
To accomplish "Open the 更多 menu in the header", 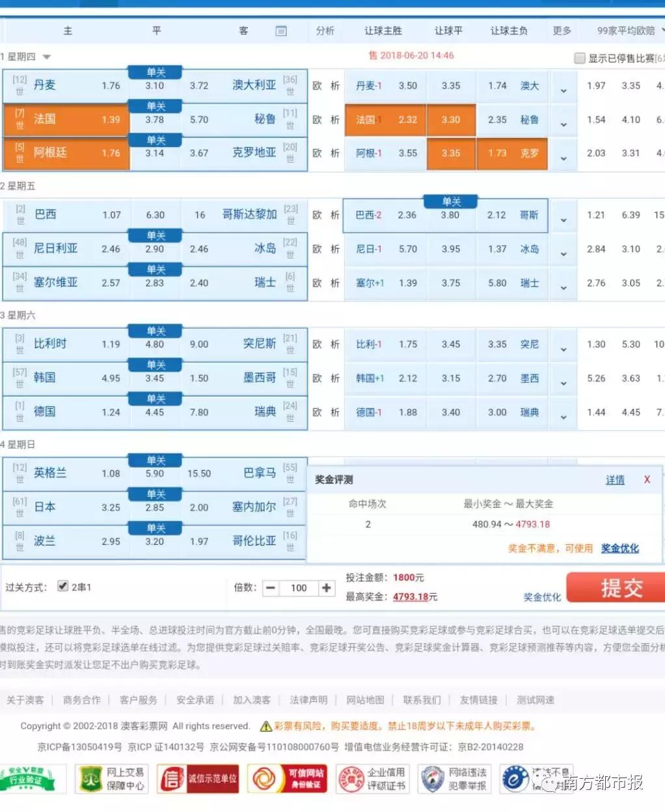I will 560,30.
